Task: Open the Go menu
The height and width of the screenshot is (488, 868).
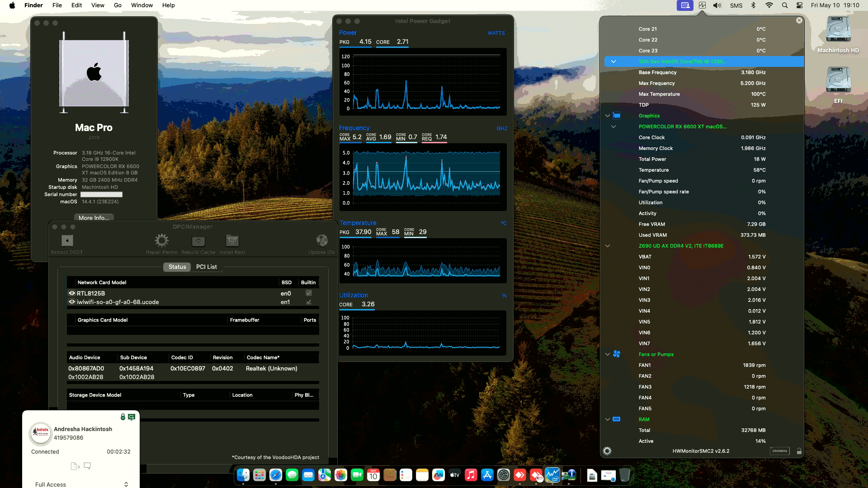Action: tap(118, 5)
